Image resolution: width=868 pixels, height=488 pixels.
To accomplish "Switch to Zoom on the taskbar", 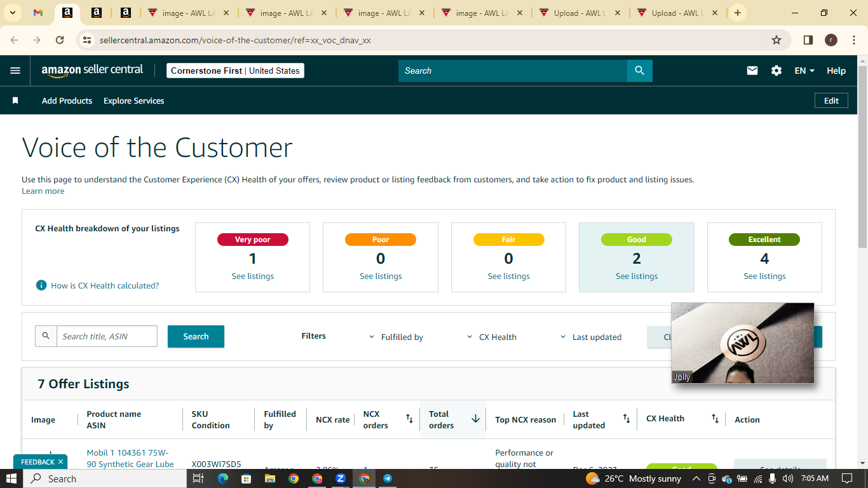I will (x=341, y=478).
